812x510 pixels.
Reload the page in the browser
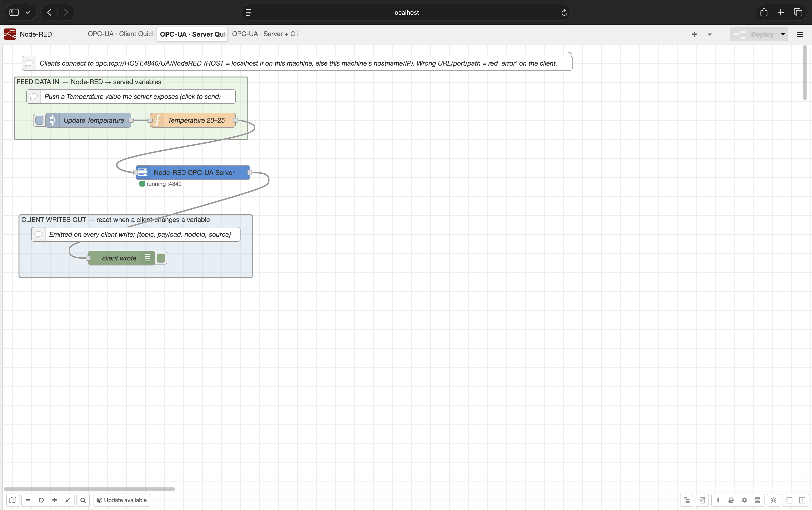[564, 13]
